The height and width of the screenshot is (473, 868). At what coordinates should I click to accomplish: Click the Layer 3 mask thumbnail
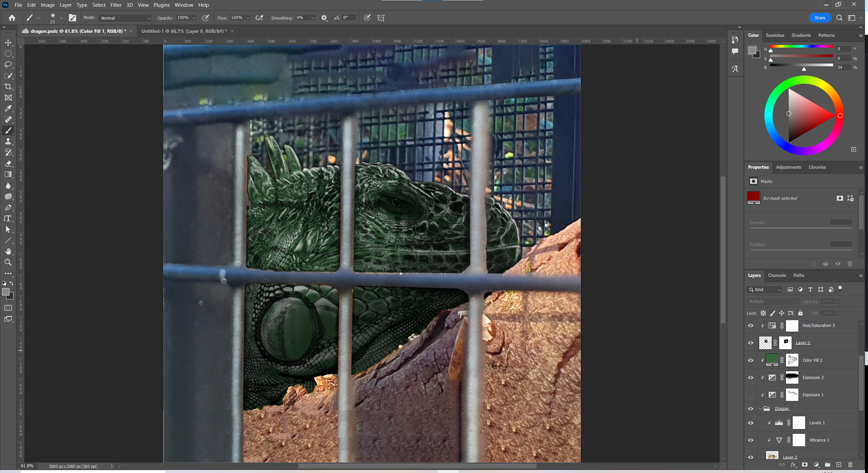click(x=786, y=342)
